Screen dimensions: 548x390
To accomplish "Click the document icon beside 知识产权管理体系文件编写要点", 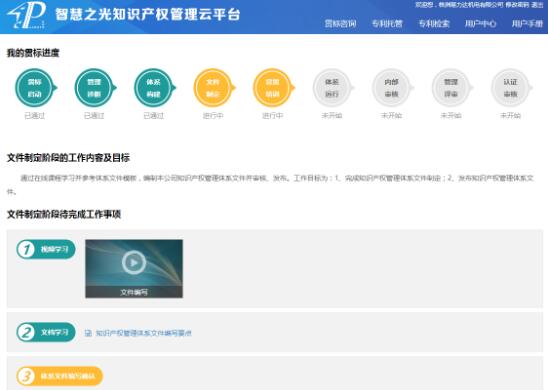I will pos(88,333).
